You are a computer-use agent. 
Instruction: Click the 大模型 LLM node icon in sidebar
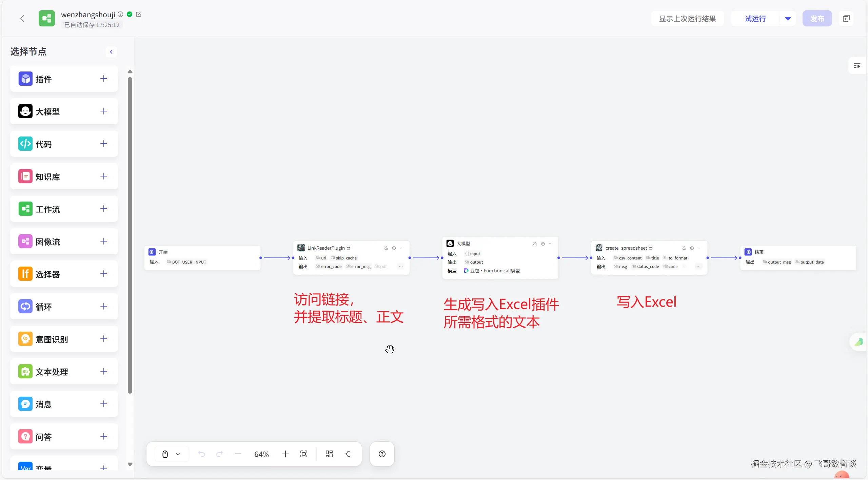[x=25, y=111]
